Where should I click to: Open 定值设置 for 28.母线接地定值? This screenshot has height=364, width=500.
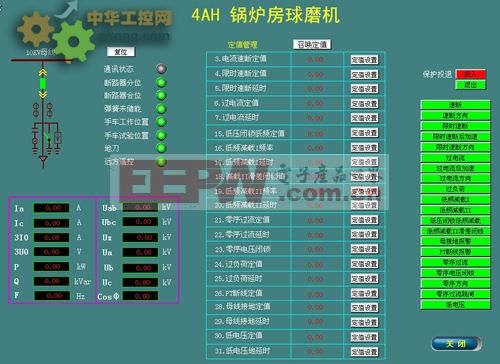pos(364,308)
